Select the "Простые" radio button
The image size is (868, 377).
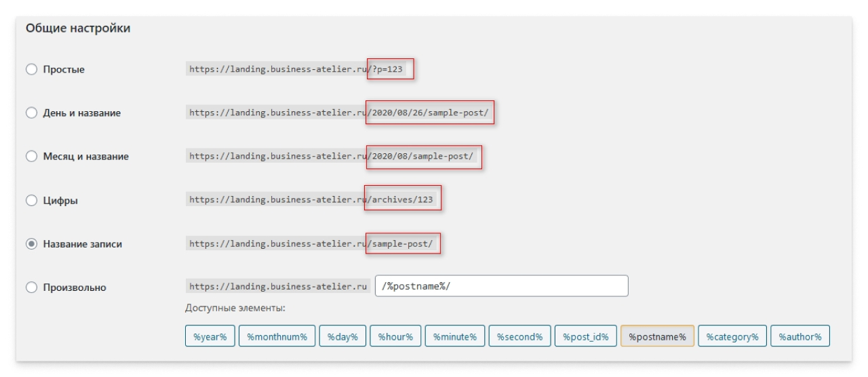31,70
